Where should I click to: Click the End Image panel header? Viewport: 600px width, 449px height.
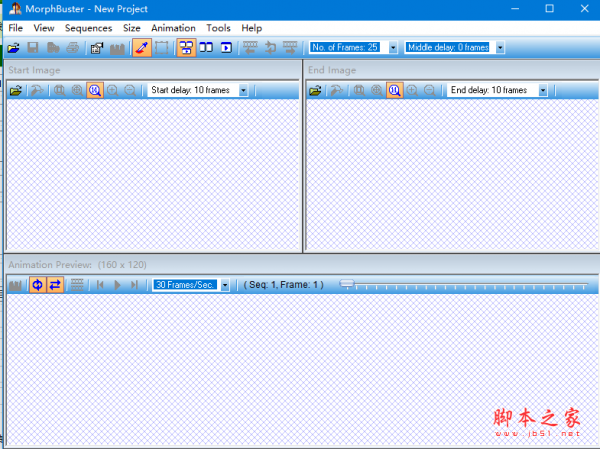pyautogui.click(x=453, y=70)
